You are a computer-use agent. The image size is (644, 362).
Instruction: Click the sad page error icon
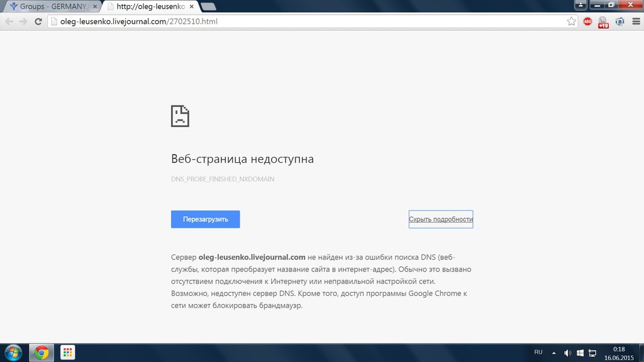point(180,116)
